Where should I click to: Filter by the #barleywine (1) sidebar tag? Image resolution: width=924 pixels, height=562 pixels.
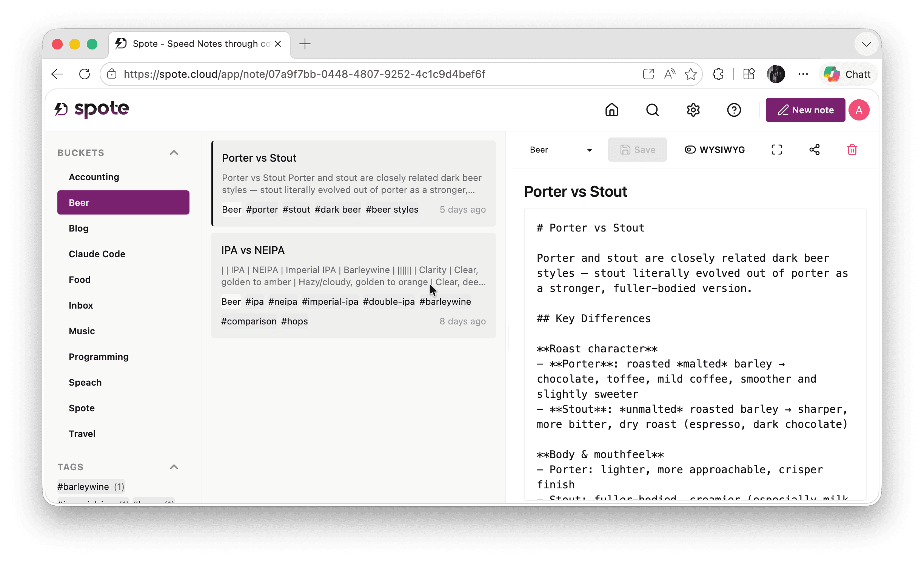tap(91, 486)
